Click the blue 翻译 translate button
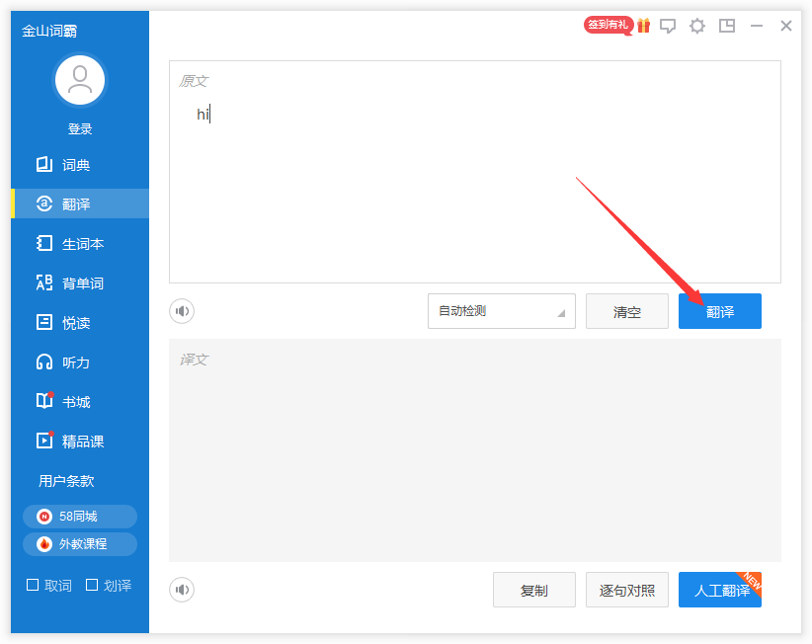This screenshot has height=644, width=812. pyautogui.click(x=720, y=311)
